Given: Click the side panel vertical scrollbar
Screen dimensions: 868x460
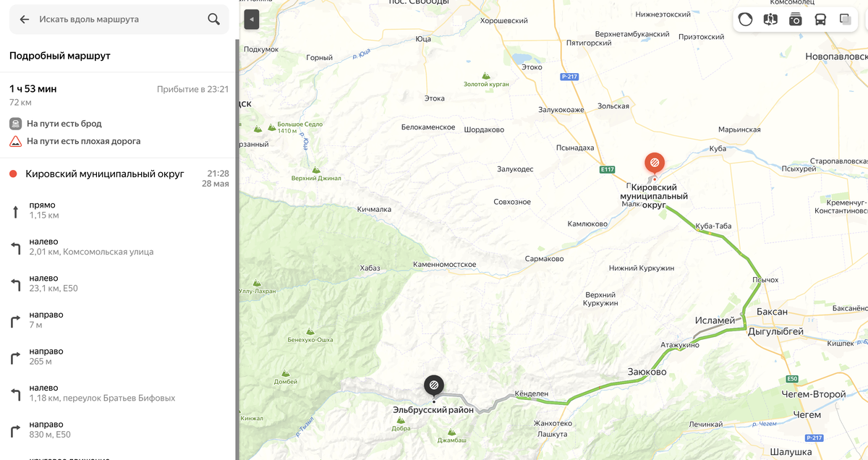Looking at the screenshot, I should tap(237, 250).
